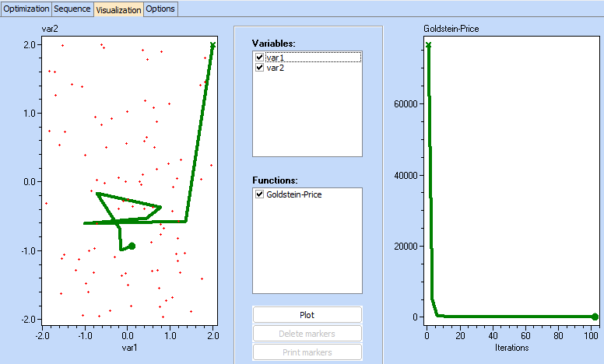Select the X start marker on Goldstein-Price chart
The image size is (604, 364).
[x=428, y=45]
